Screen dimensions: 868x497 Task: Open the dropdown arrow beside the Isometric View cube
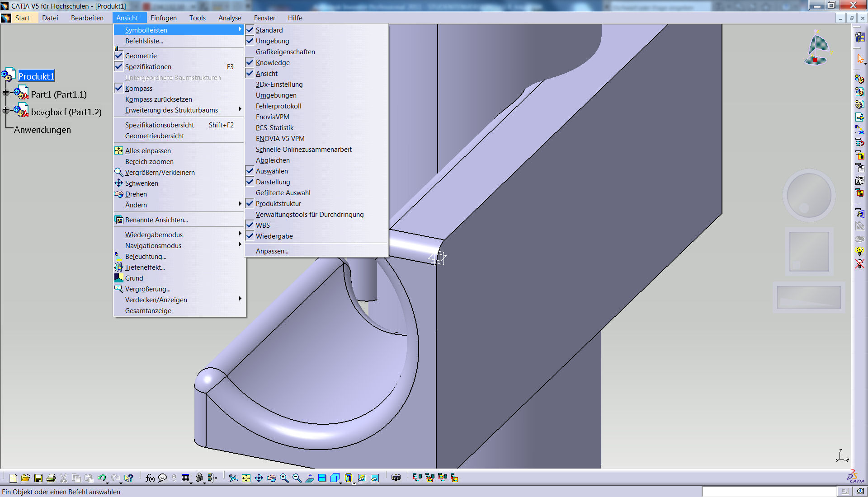click(340, 483)
